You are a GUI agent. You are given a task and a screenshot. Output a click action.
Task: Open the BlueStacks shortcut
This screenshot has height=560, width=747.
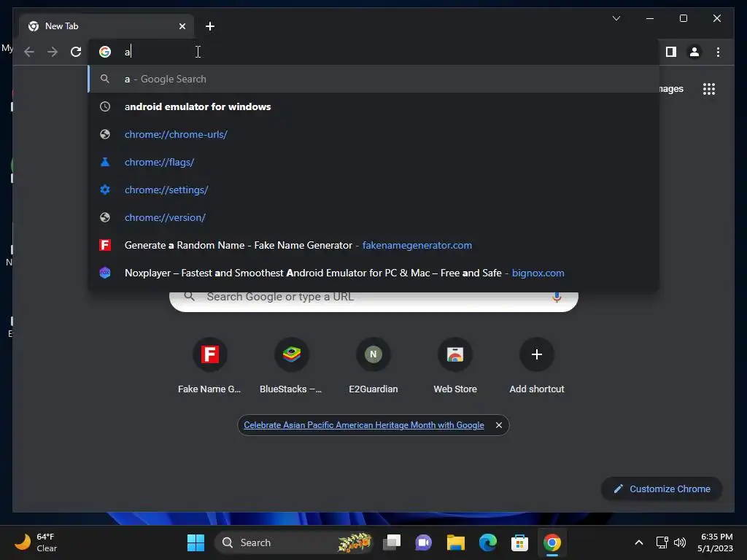tap(291, 366)
